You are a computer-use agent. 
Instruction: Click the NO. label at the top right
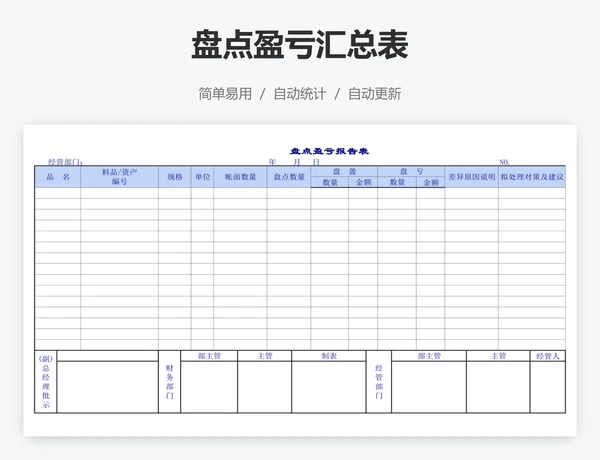504,162
